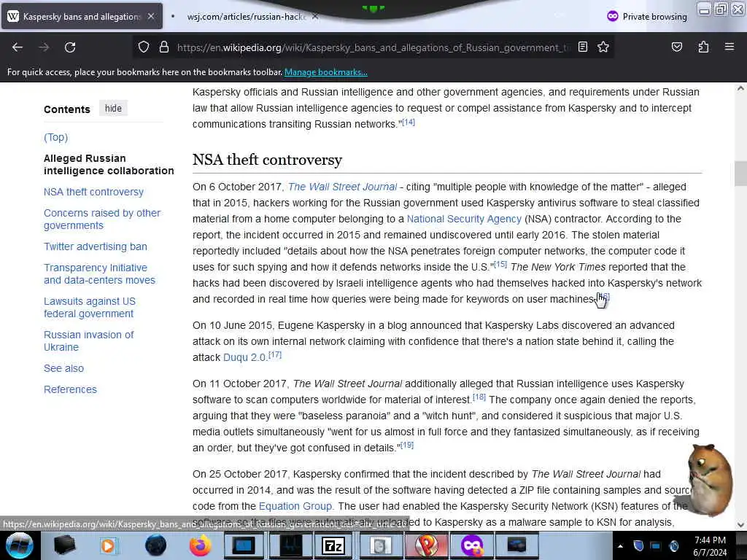Click citation [19] reference
This screenshot has height=560, width=747.
[x=407, y=445]
